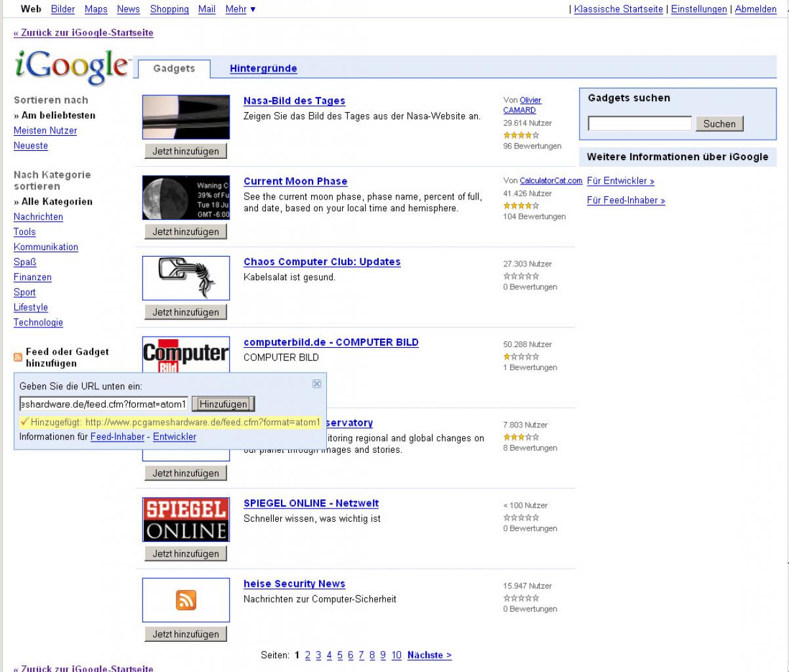Sort gadgets by Meisten Nutzer
This screenshot has width=789, height=672.
[45, 131]
